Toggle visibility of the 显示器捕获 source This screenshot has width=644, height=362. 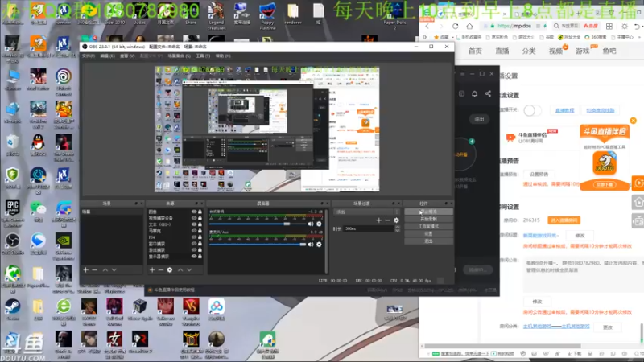tap(194, 257)
